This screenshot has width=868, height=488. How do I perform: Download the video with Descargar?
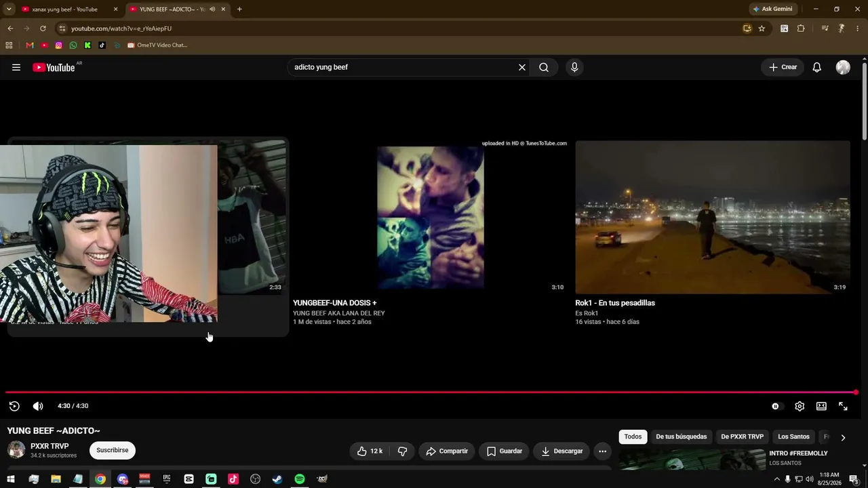(562, 451)
